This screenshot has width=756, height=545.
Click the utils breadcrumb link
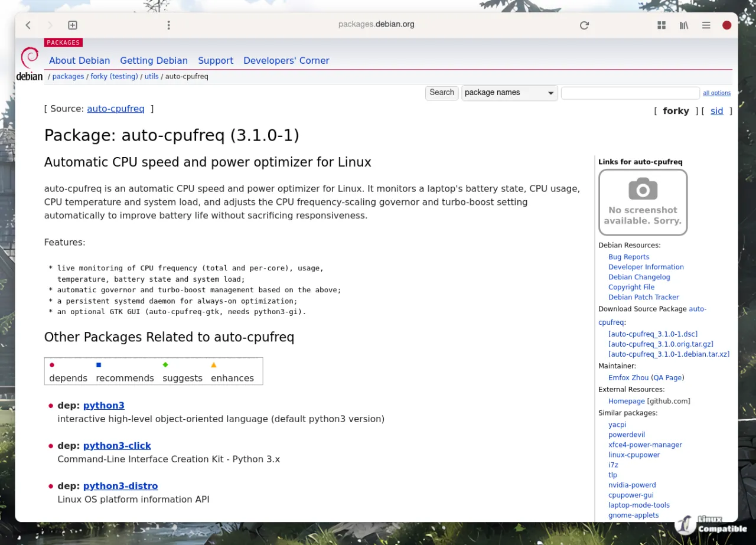click(152, 76)
